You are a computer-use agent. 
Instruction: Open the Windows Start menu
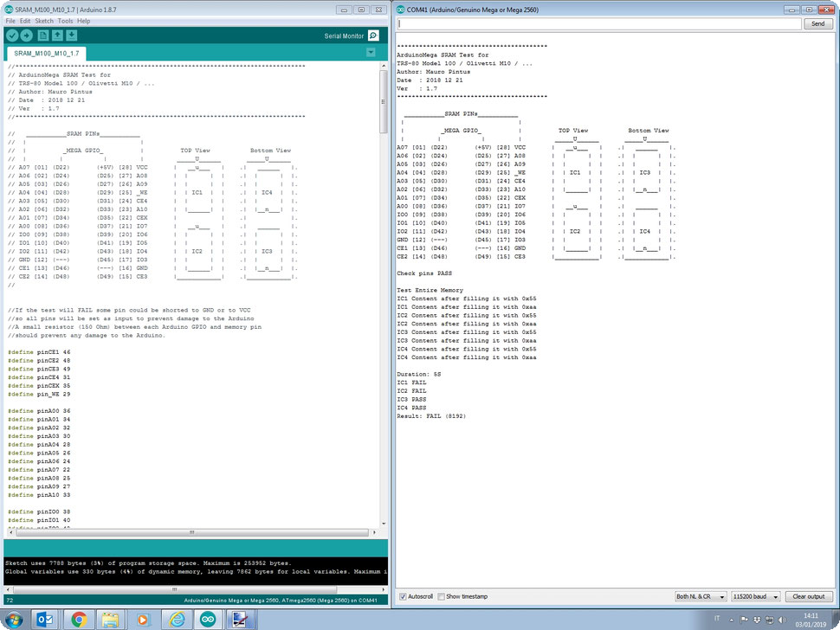tap(15, 620)
